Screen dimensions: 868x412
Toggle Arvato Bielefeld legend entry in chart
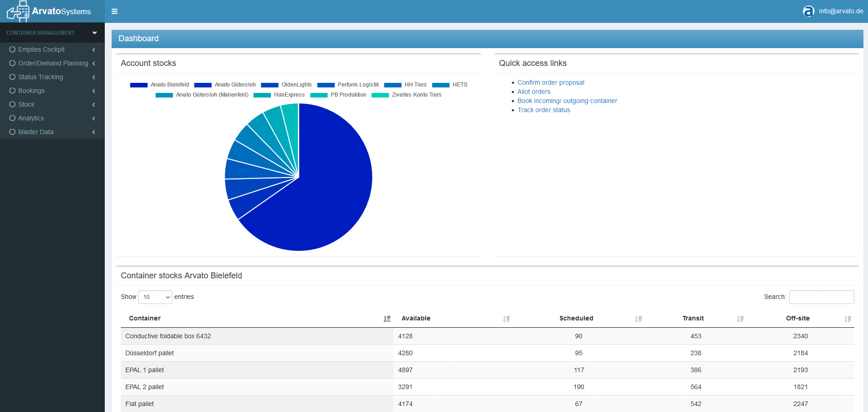point(160,85)
